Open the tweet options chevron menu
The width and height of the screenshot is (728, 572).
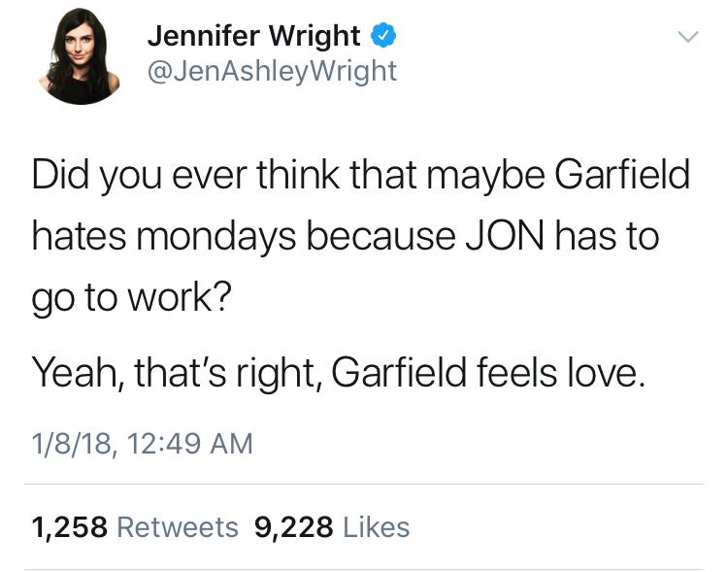[x=687, y=38]
